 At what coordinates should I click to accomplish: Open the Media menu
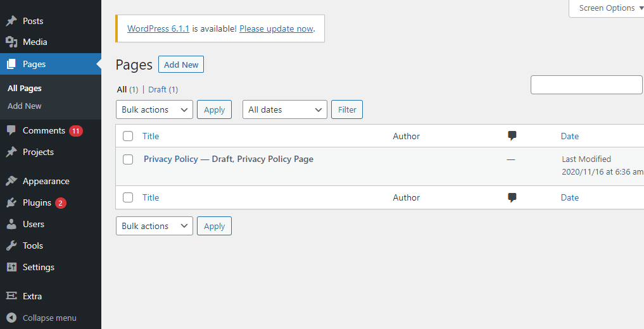pyautogui.click(x=35, y=42)
